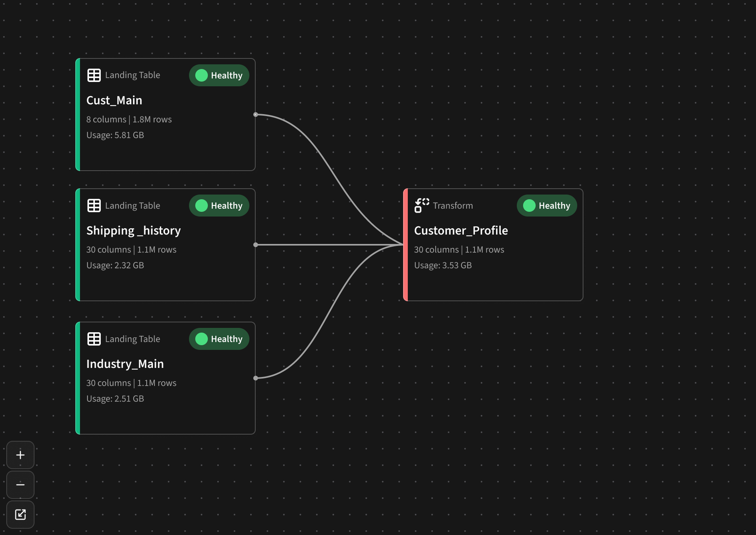Click the Industry_Main node title
Viewport: 756px width, 535px height.
(x=125, y=364)
